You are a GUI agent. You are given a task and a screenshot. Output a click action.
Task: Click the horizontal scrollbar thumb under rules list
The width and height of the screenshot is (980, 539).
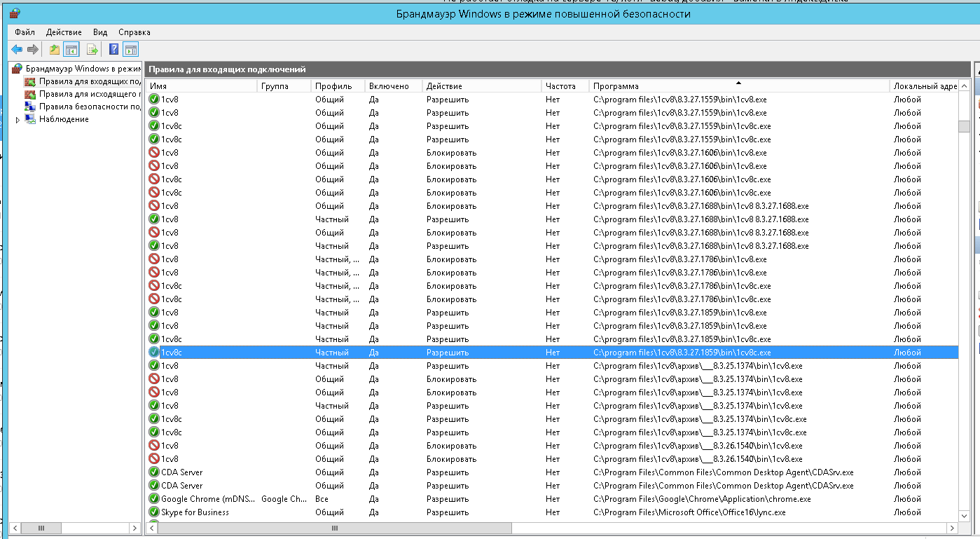tap(335, 528)
